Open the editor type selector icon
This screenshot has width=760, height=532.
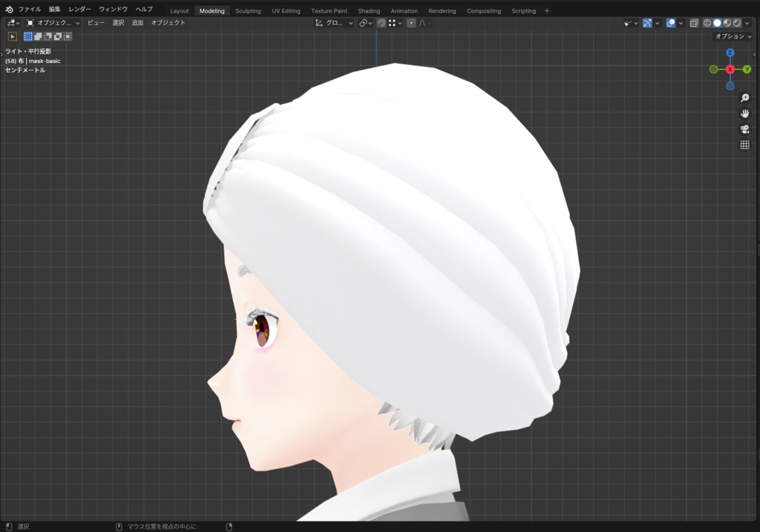13,23
